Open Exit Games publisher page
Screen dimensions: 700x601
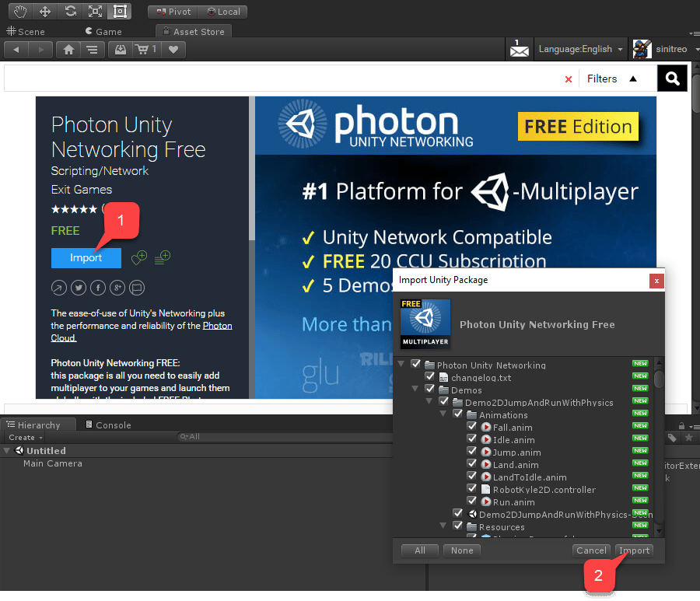click(81, 190)
